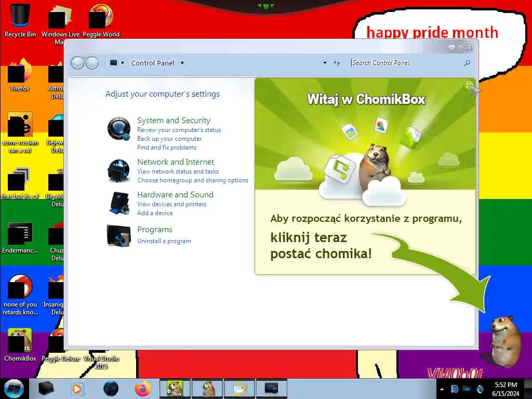Open the hamster taskbar button next to ChomikBox
This screenshot has width=532, height=399.
pos(208,389)
